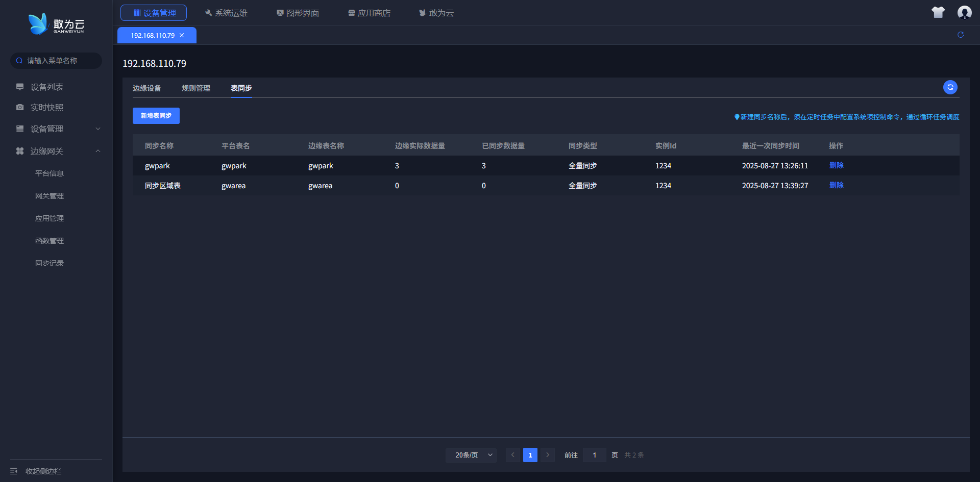Switch to the 规则管理 tab
980x482 pixels.
195,88
